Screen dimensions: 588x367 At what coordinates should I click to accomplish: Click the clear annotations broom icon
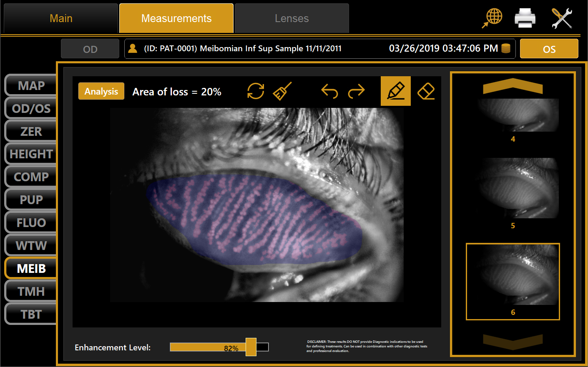pyautogui.click(x=282, y=91)
